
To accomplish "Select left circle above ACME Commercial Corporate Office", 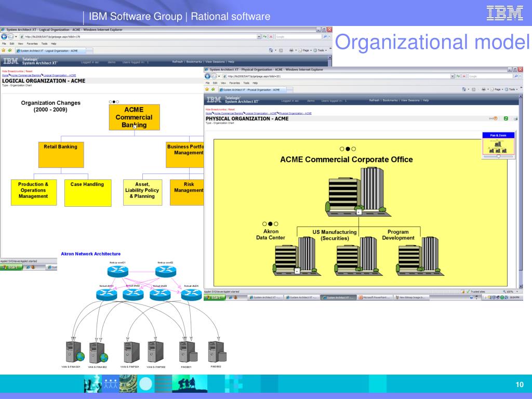I will pyautogui.click(x=342, y=149).
